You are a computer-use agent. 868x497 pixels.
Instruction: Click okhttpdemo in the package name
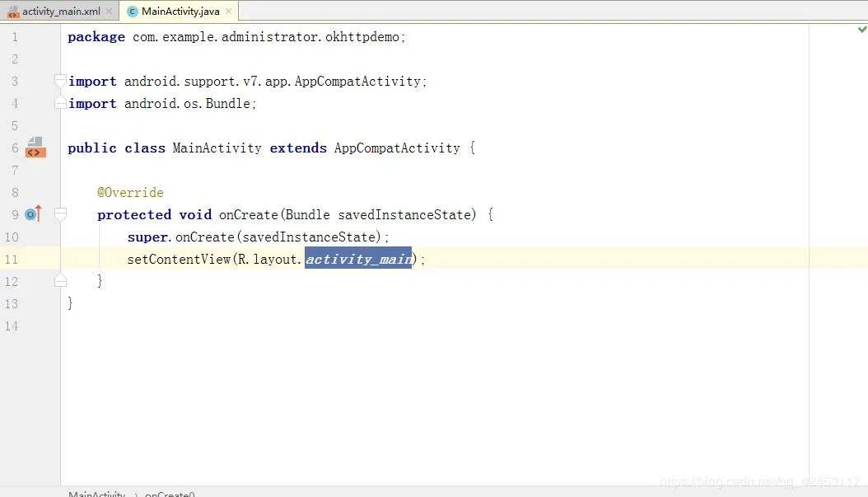click(362, 37)
